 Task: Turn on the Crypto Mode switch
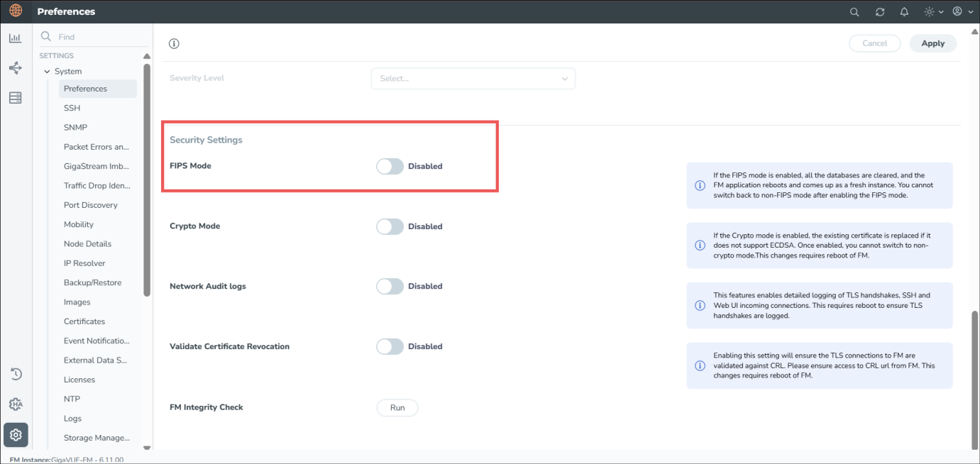pos(390,226)
